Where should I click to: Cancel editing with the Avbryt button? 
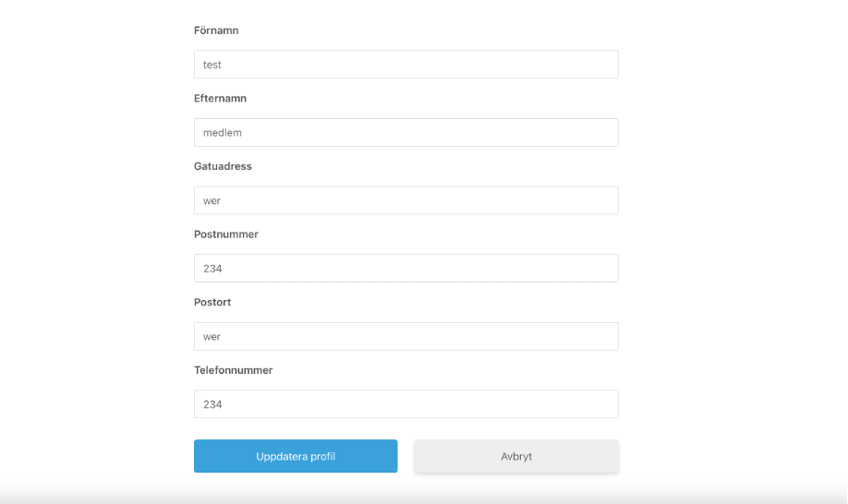(x=516, y=456)
